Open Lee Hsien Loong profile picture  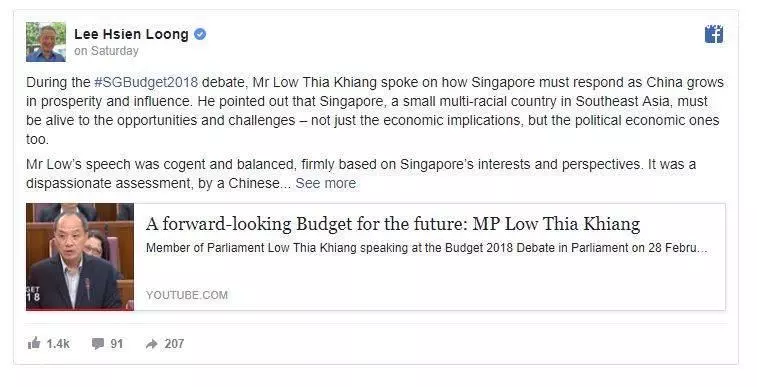(46, 42)
